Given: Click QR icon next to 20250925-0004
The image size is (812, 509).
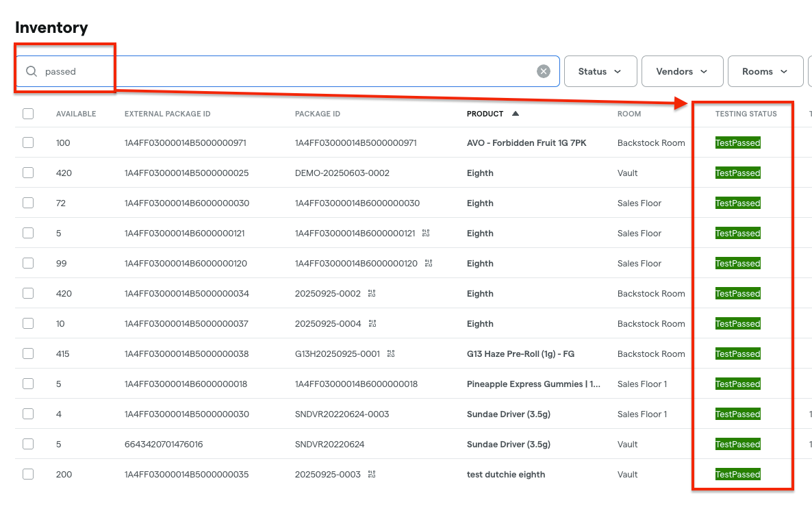Looking at the screenshot, I should (x=372, y=323).
